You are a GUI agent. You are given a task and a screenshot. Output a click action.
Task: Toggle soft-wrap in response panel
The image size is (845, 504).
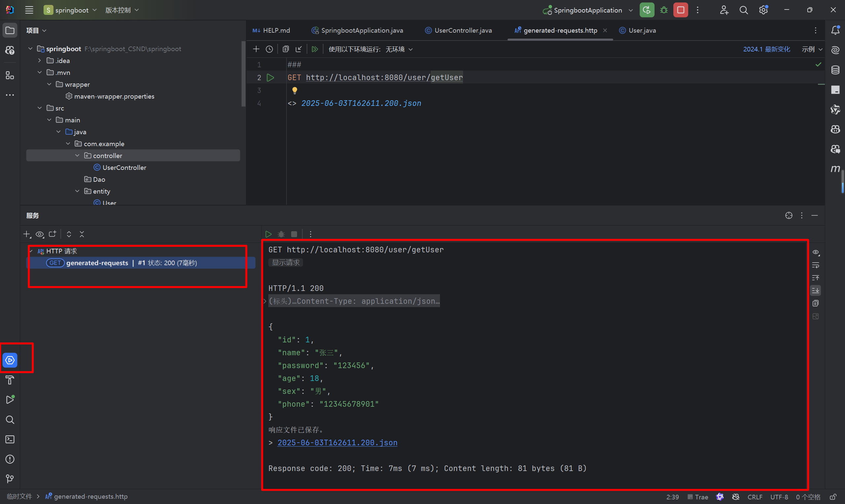(815, 265)
